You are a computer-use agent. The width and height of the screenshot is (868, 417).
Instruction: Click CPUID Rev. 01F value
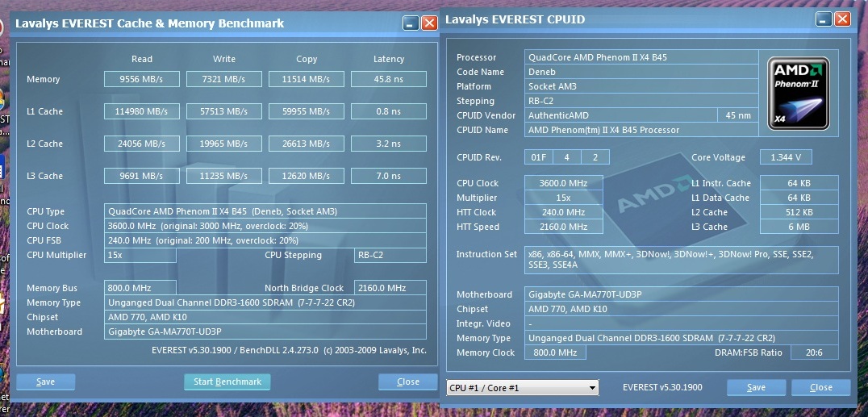(x=539, y=157)
